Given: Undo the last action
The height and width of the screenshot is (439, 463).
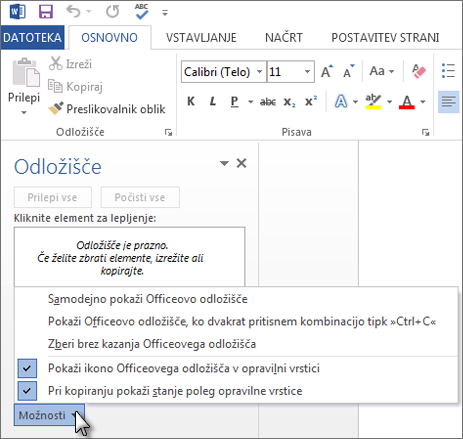Looking at the screenshot, I should (x=74, y=12).
